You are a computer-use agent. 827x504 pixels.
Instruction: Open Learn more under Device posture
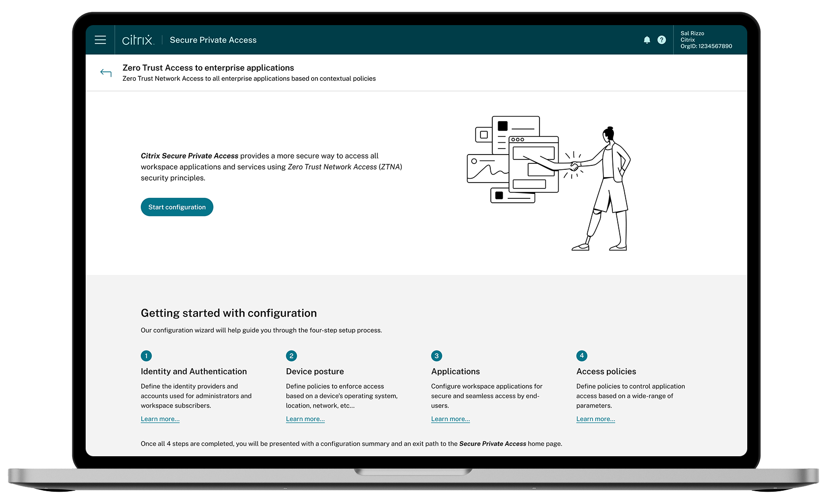(305, 419)
